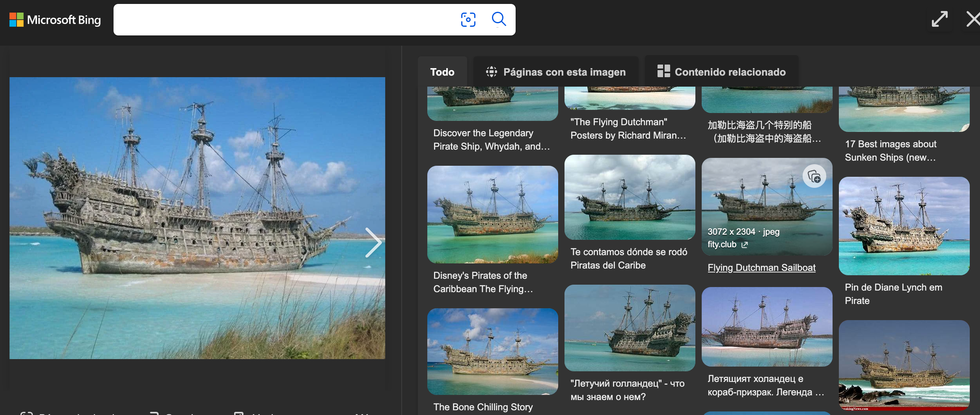The image size is (980, 415).
Task: Open the Flying Dutchman Sailboat link
Action: 761,268
